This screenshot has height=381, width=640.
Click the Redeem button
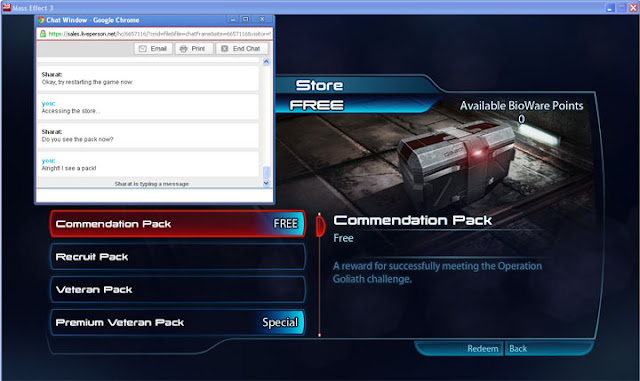[482, 349]
